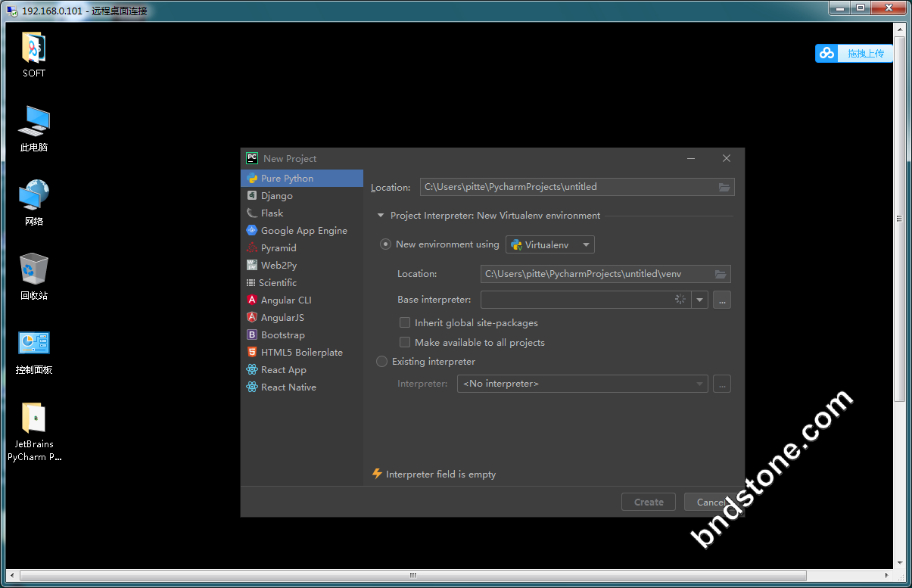Click the remote desktop horizontal scrollbar

(x=412, y=575)
